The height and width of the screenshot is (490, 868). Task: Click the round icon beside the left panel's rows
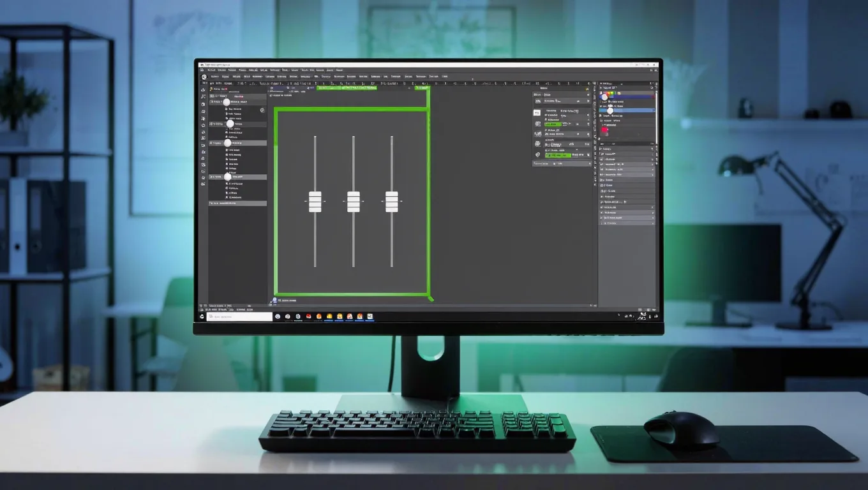262,110
